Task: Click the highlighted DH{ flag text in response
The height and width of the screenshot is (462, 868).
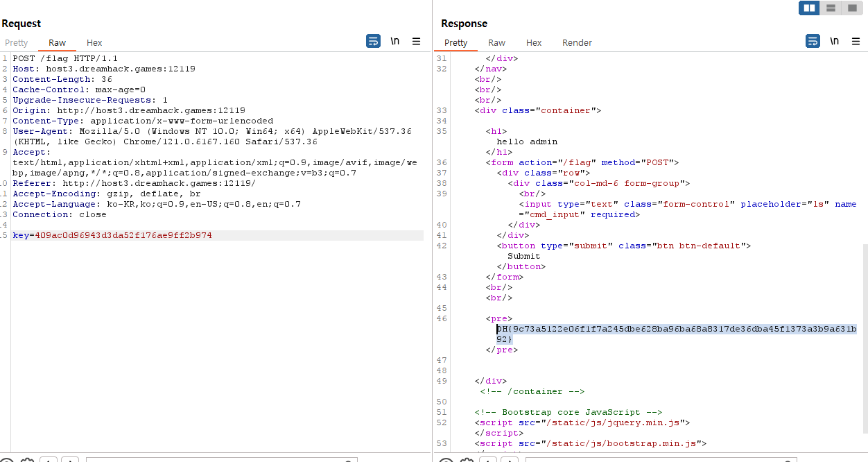Action: click(676, 334)
